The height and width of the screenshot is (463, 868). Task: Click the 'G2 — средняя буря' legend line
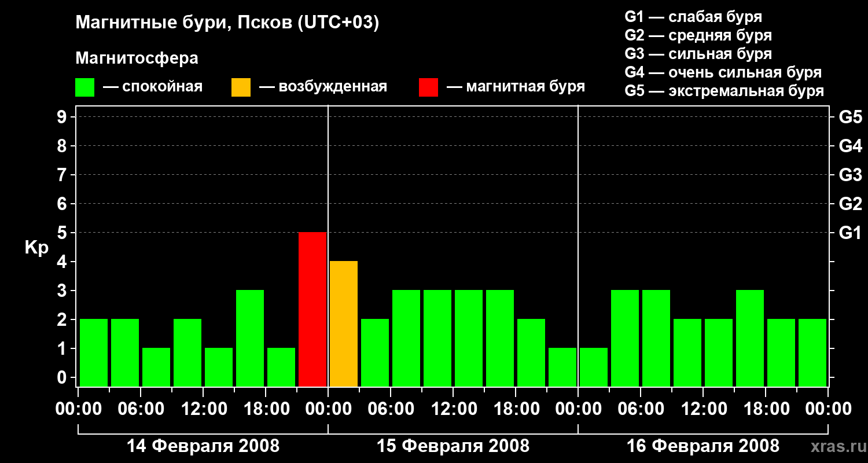pyautogui.click(x=698, y=35)
